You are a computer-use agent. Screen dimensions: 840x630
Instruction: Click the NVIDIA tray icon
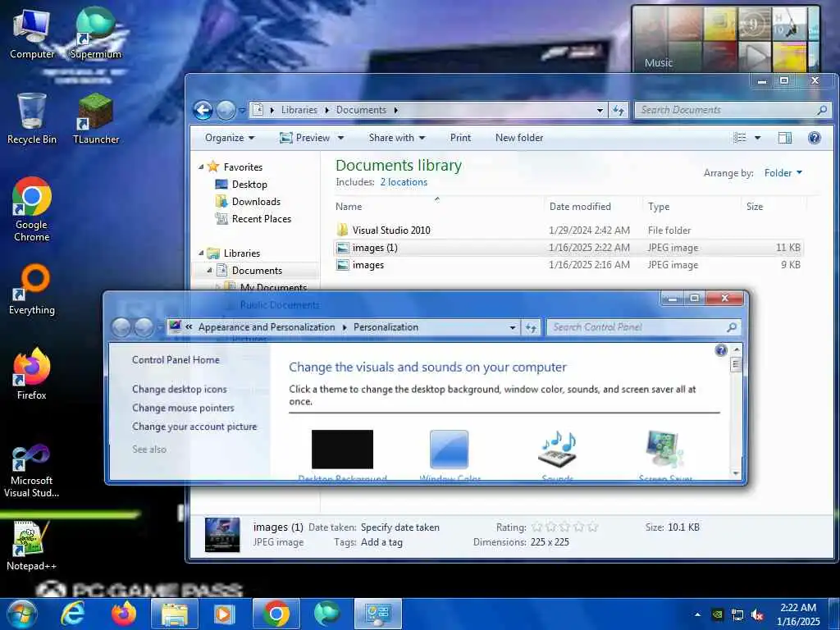pos(717,615)
